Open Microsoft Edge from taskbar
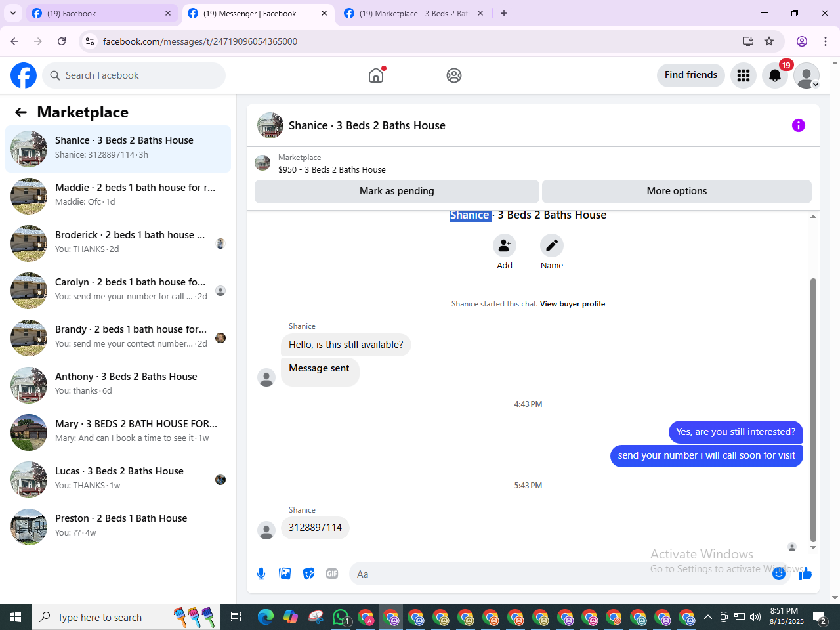This screenshot has height=630, width=840. point(266,617)
